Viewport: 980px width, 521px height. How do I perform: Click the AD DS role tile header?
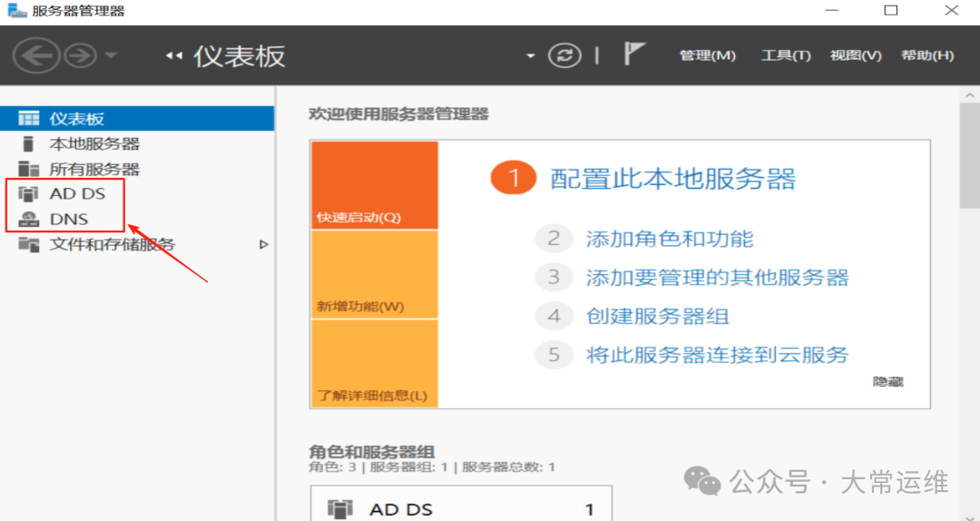click(461, 508)
